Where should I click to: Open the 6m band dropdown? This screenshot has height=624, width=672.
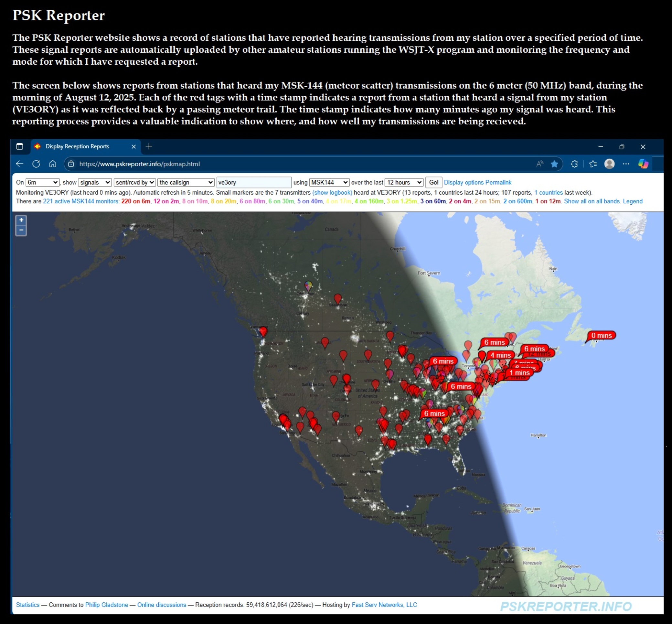[x=43, y=182]
